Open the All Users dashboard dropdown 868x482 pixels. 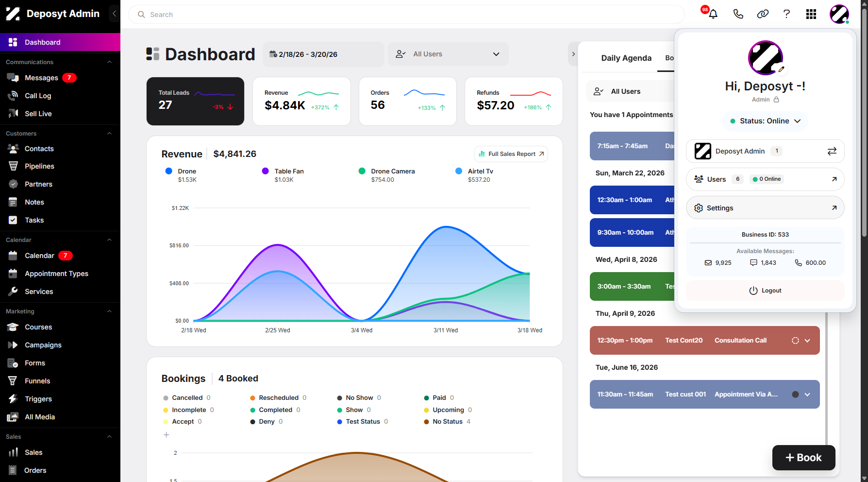click(448, 54)
